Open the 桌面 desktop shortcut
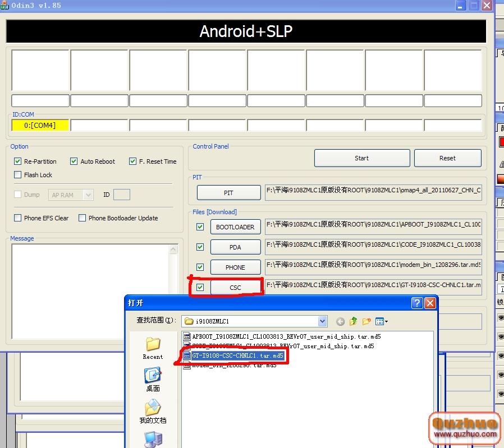 point(153,380)
